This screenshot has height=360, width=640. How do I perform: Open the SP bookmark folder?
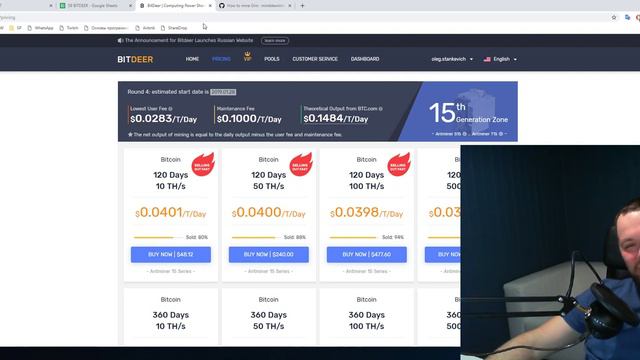(16, 28)
